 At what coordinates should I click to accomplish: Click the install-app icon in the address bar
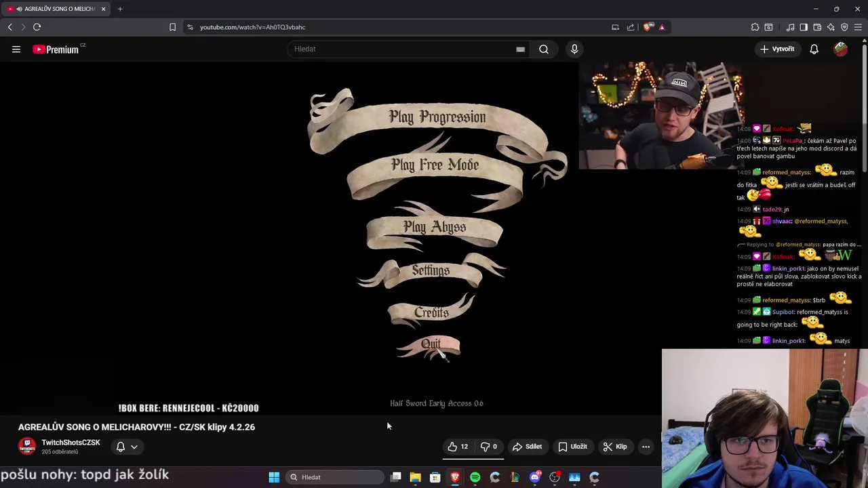pyautogui.click(x=615, y=27)
